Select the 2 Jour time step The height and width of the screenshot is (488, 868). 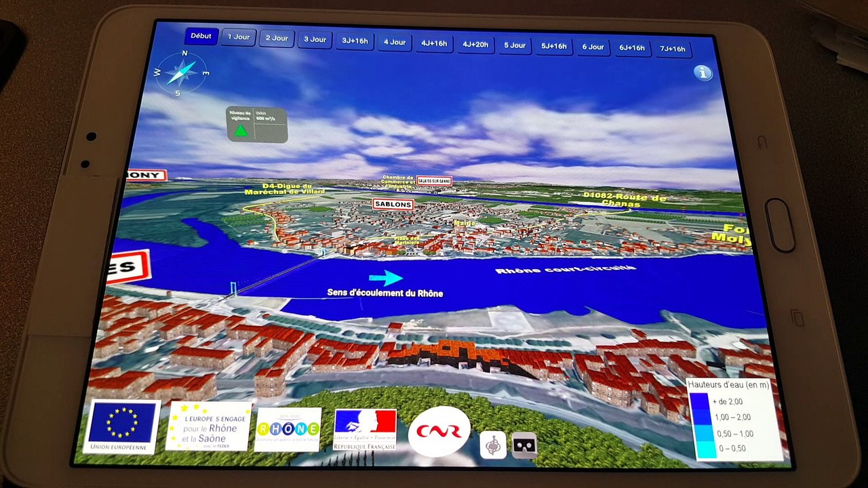[x=277, y=38]
